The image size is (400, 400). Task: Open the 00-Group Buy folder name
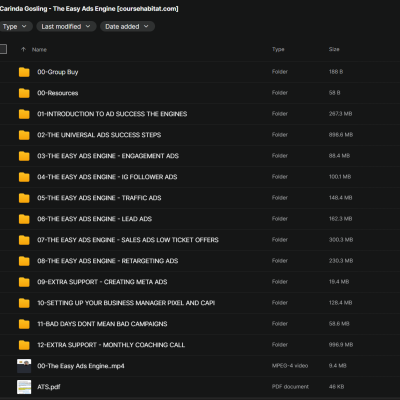[58, 72]
